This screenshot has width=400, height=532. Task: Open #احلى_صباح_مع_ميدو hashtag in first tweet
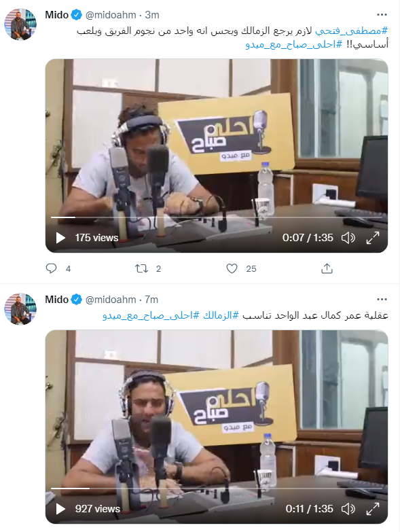294,44
